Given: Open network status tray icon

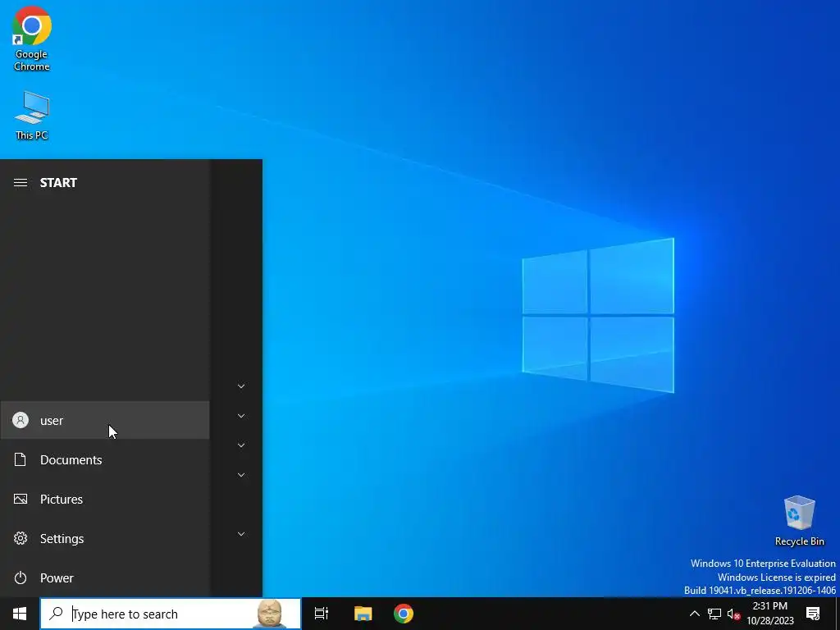Looking at the screenshot, I should (714, 614).
